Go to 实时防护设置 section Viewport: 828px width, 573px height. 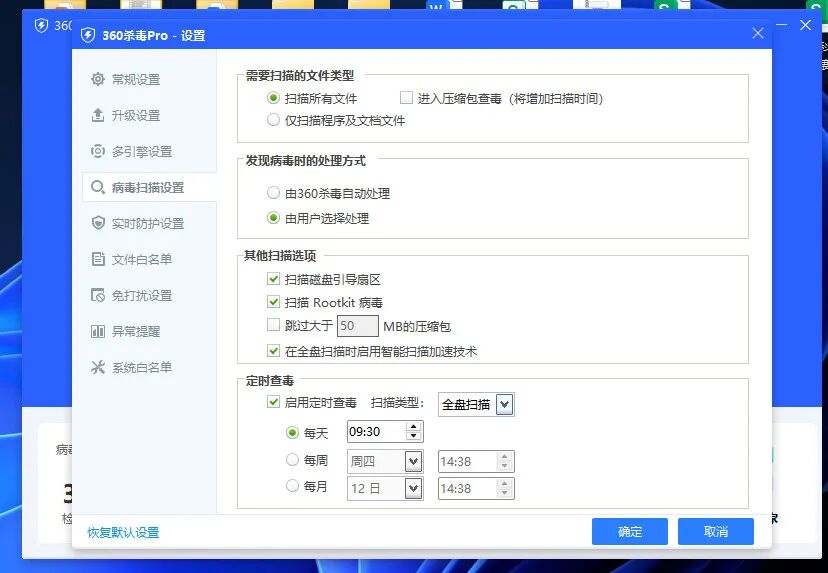(149, 223)
